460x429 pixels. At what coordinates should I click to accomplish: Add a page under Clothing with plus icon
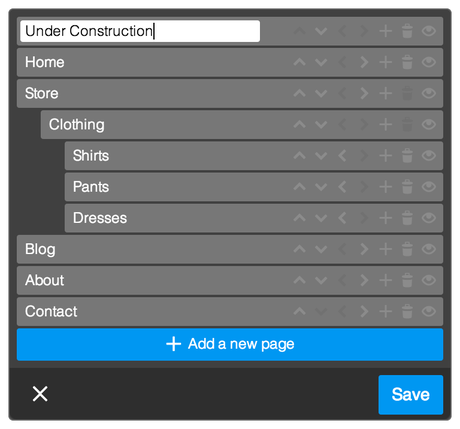coord(386,125)
